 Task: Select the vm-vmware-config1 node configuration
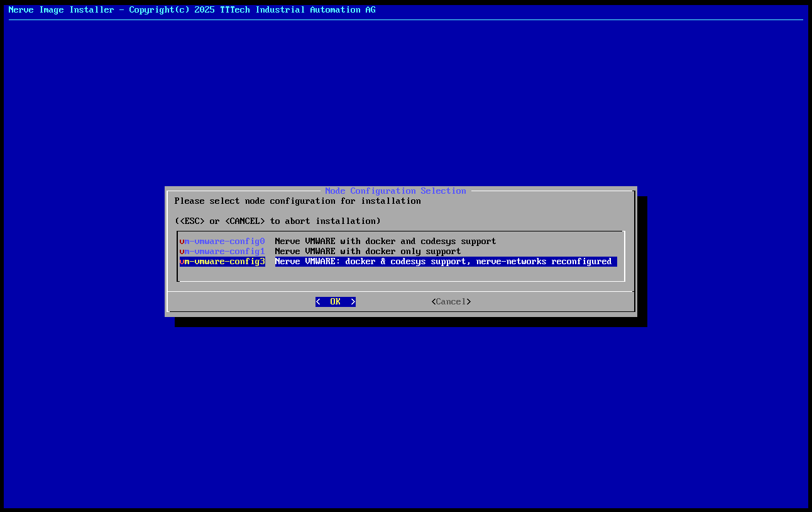[222, 251]
